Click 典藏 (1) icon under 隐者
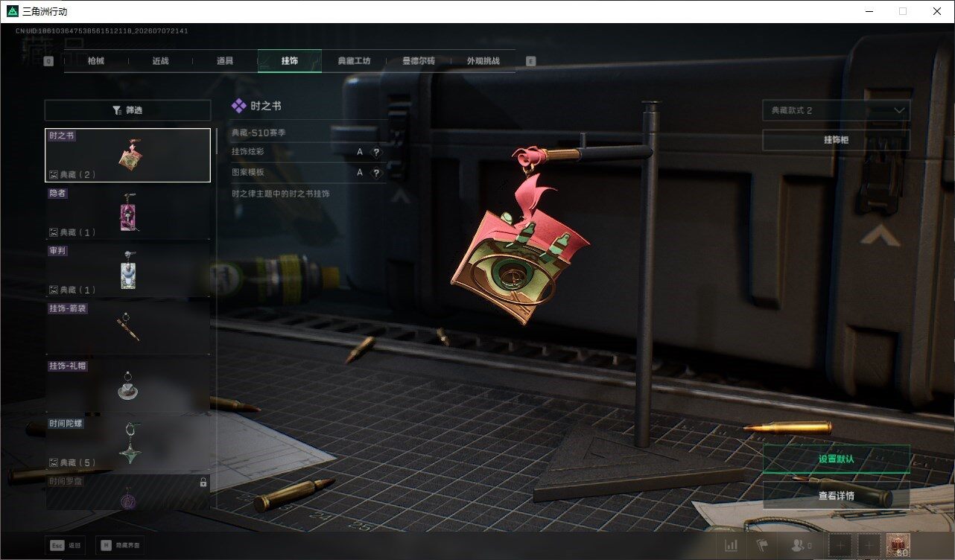Image resolution: width=955 pixels, height=560 pixels. pos(54,232)
